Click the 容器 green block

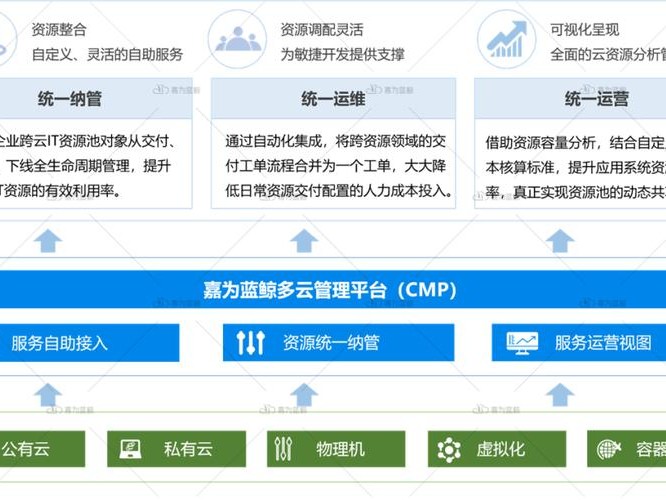point(626,449)
